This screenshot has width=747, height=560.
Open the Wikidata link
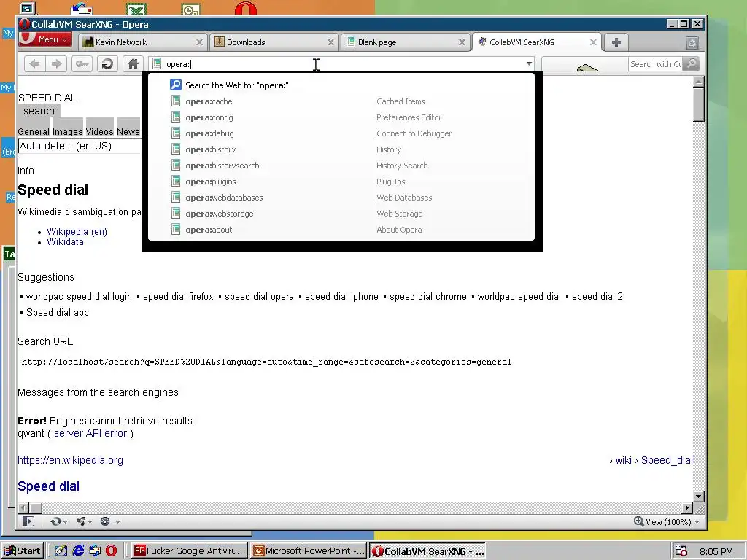click(x=65, y=242)
